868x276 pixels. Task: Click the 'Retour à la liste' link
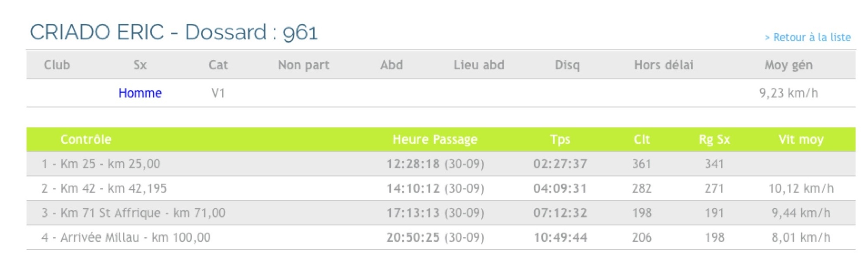point(808,37)
